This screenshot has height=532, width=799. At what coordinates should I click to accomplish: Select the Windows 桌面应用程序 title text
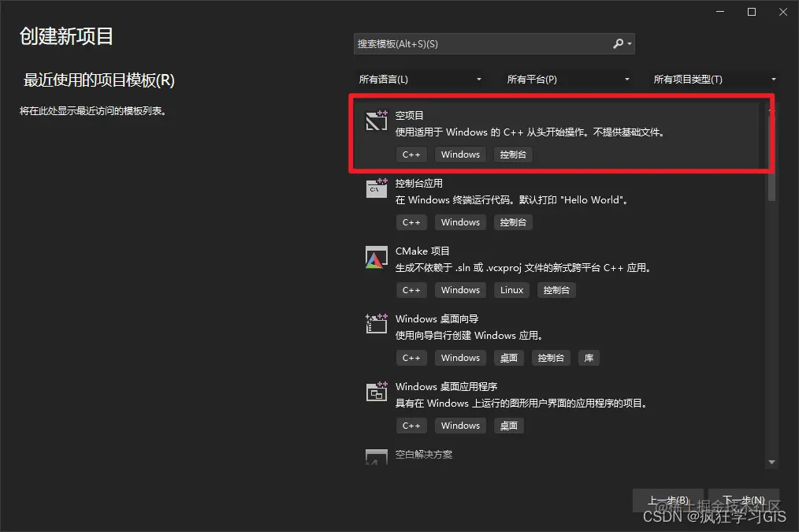[446, 387]
